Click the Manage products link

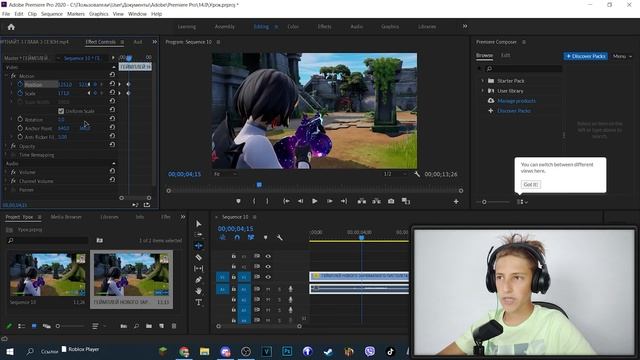pos(516,101)
